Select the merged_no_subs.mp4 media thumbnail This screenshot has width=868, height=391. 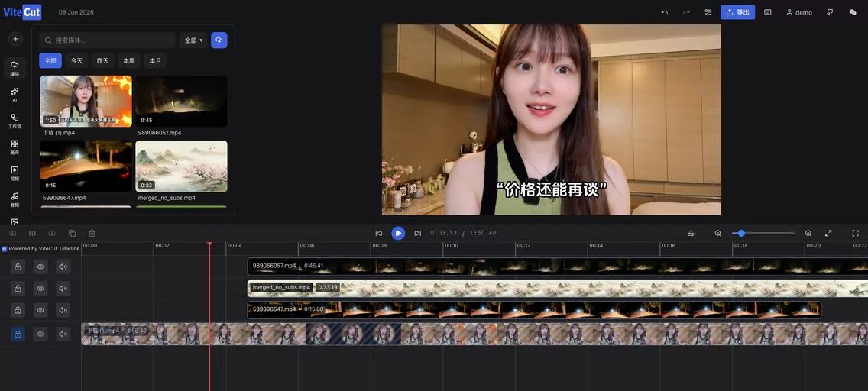(x=181, y=166)
